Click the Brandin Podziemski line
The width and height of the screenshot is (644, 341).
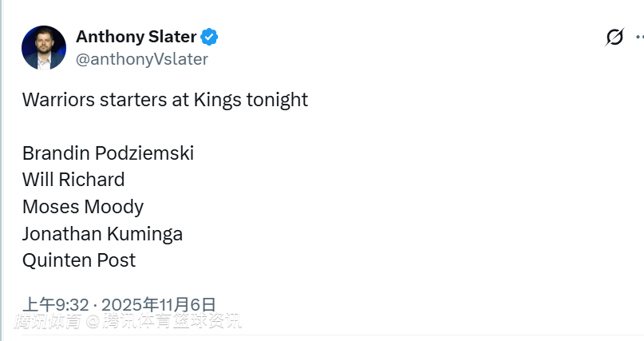(108, 153)
